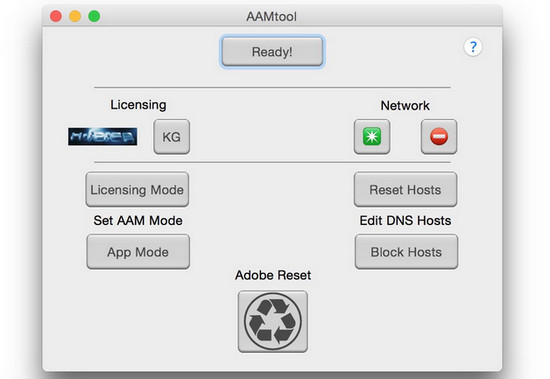Select the Licensing Mode button
Image resolution: width=550 pixels, height=379 pixels.
coord(137,190)
